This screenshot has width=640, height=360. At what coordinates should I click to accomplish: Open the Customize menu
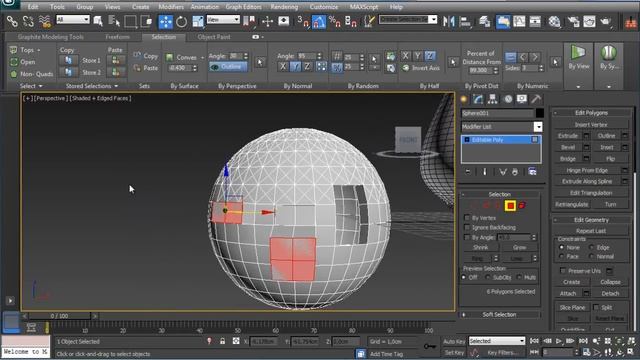point(324,7)
